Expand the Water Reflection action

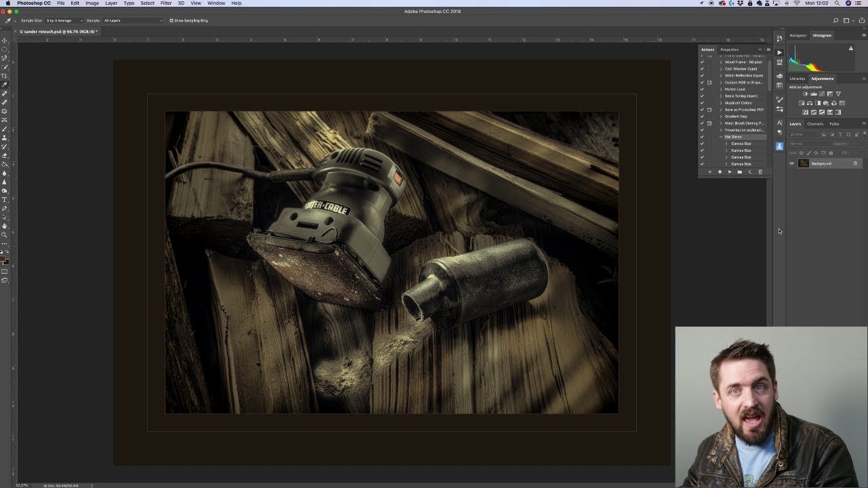coord(721,76)
